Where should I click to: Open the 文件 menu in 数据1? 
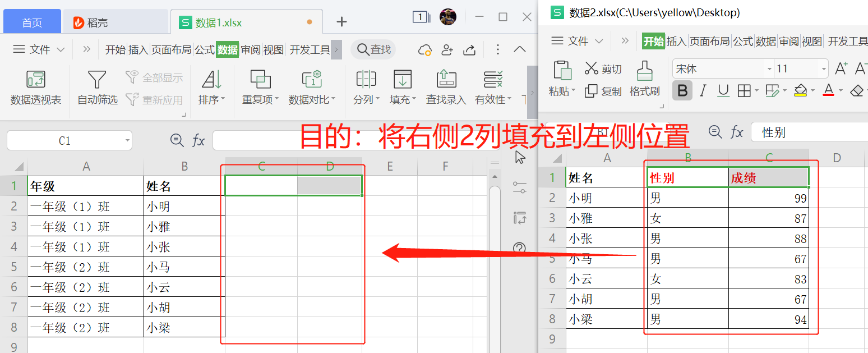coord(39,49)
